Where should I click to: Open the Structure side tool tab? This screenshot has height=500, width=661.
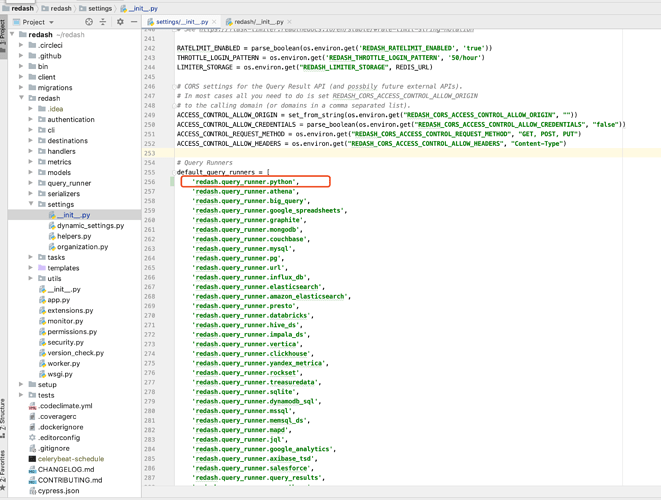(3, 417)
